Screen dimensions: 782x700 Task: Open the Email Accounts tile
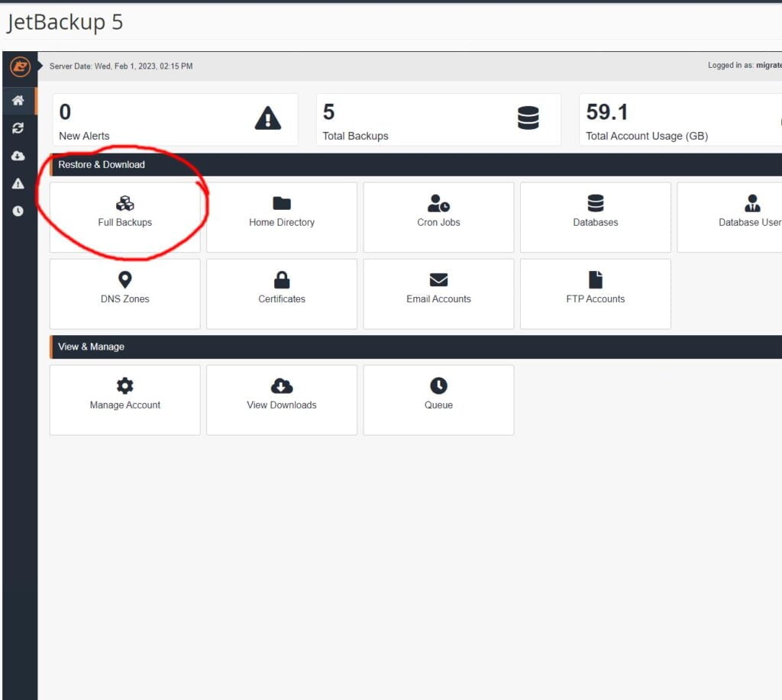point(438,294)
